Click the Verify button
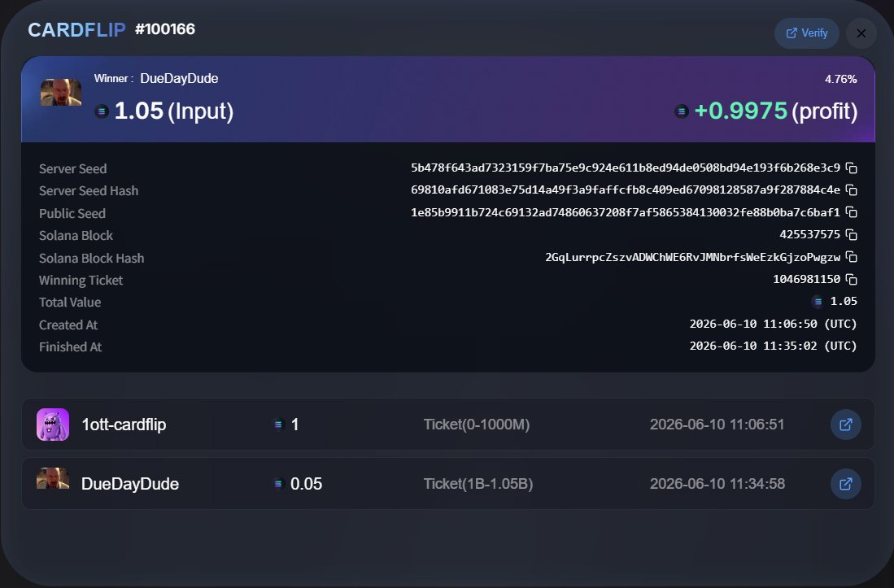This screenshot has height=588, width=894. tap(806, 33)
